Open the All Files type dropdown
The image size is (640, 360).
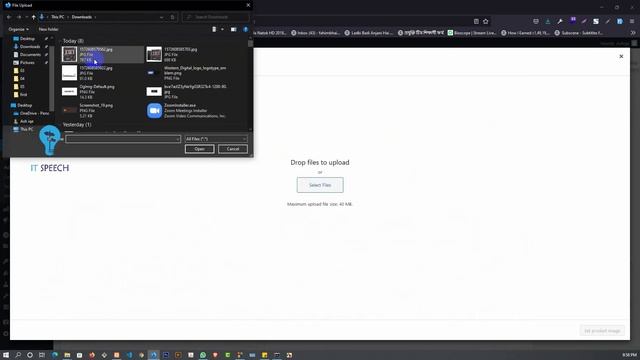coord(216,139)
